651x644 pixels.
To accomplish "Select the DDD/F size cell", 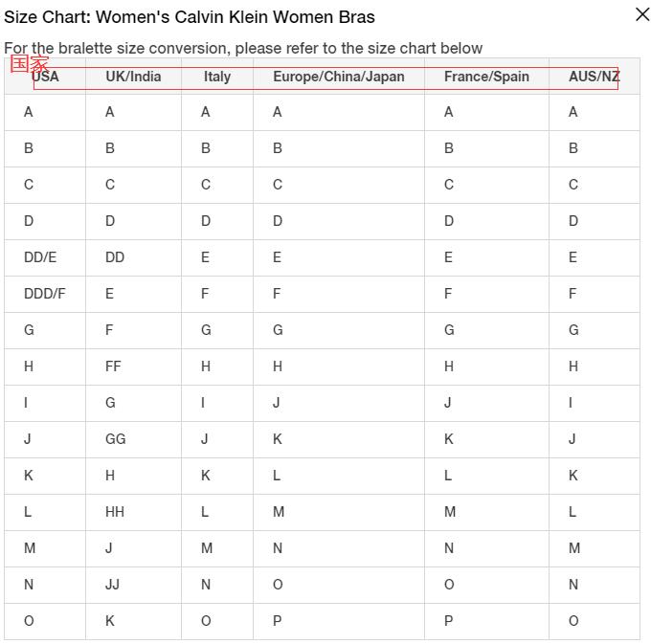I will [45, 294].
